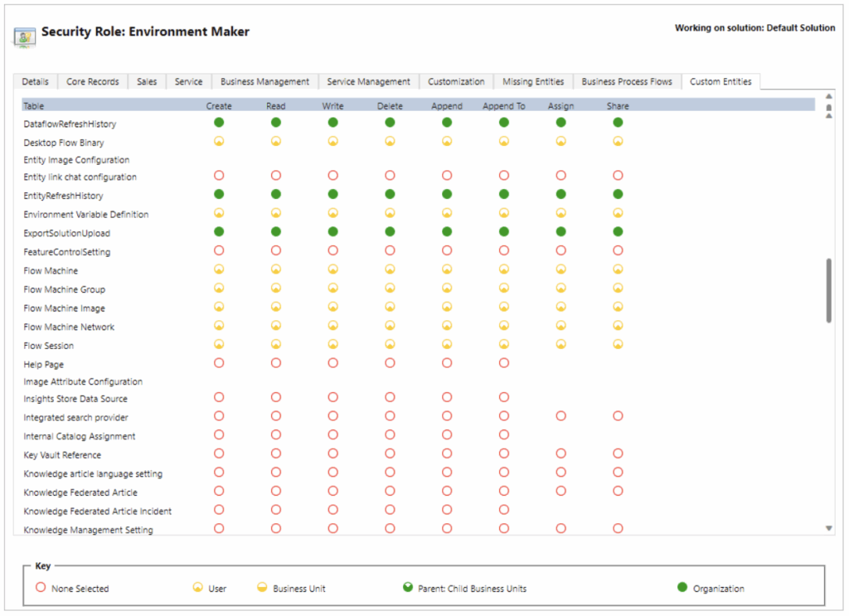The image size is (849, 616).
Task: Change Append privilege for Flow Machine Group
Action: [x=447, y=288]
